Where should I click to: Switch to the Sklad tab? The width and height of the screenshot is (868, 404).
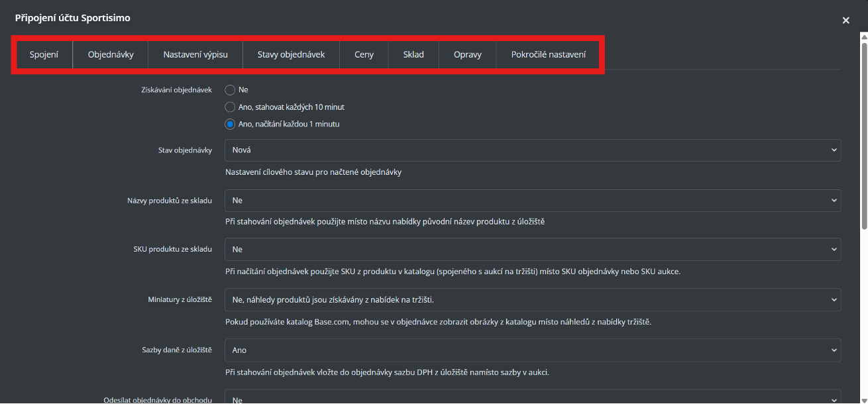coord(413,55)
